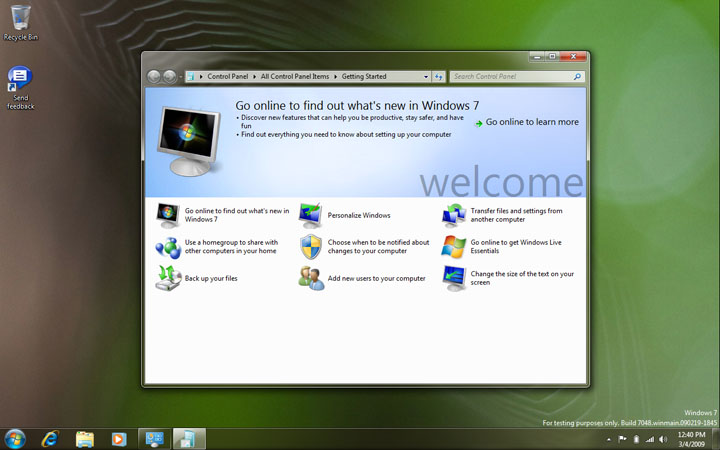Open network signal icon in tray
Screen dimensions: 720x450
(x=649, y=439)
